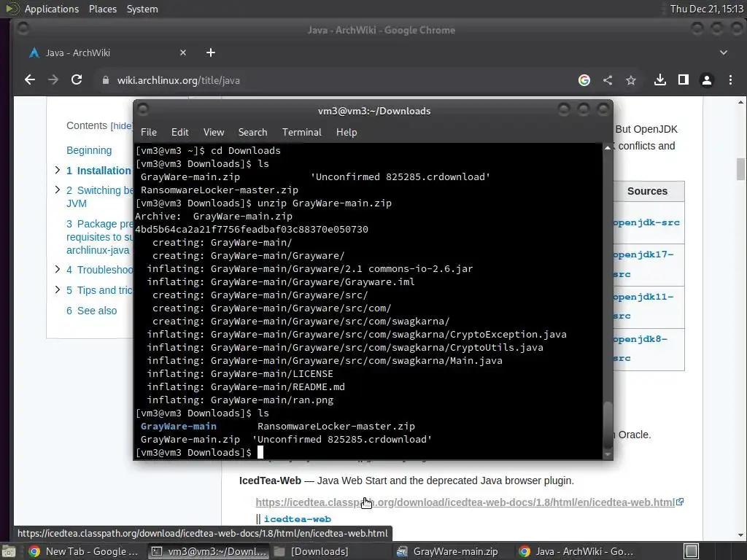Screen dimensions: 747x560
Task: Open the terminal File menu
Action: [x=149, y=133]
